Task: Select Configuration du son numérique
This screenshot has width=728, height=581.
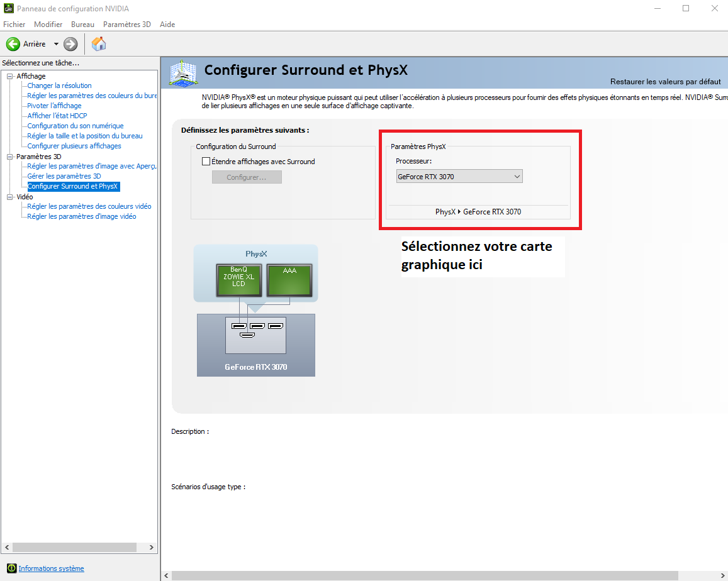Action: pos(76,126)
